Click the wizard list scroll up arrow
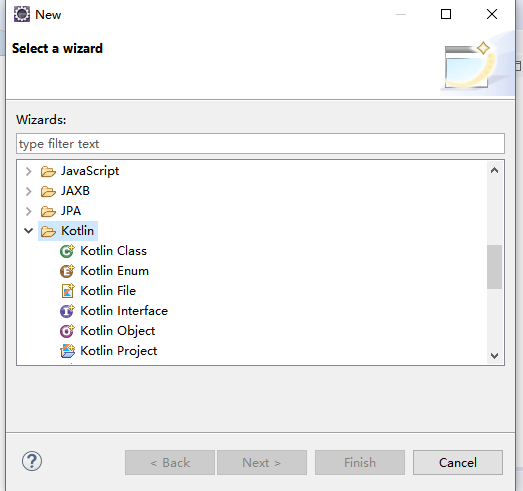This screenshot has width=523, height=491. click(x=494, y=170)
